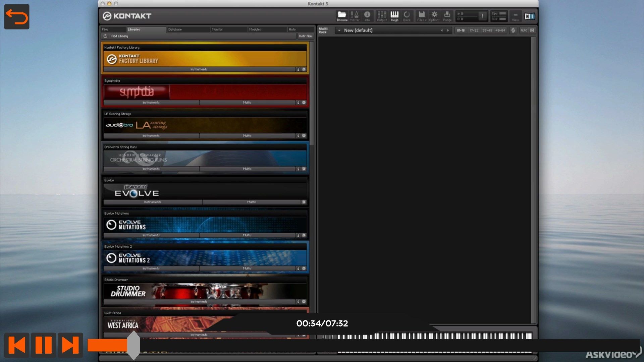Viewport: 644px width, 362px height.
Task: Click the Native Instruments NI logo
Action: coord(530,16)
